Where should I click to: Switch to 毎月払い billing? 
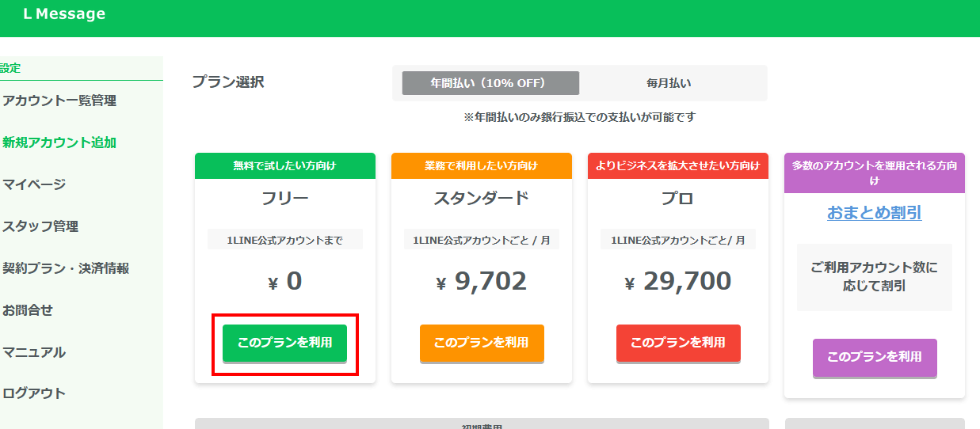coord(669,83)
